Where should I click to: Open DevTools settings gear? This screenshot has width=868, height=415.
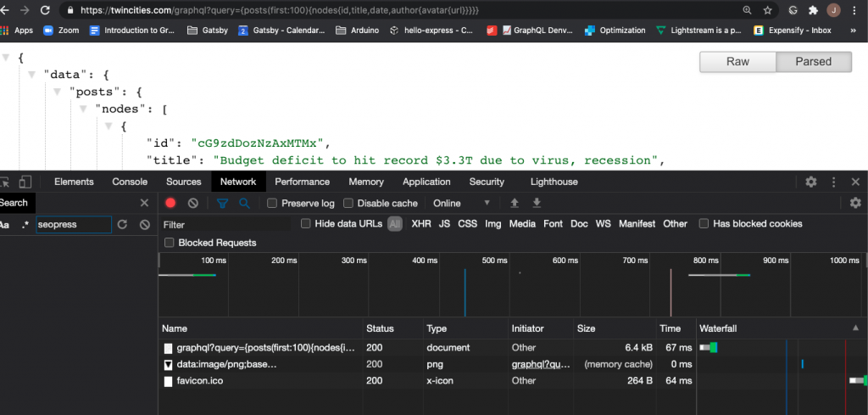coord(811,182)
